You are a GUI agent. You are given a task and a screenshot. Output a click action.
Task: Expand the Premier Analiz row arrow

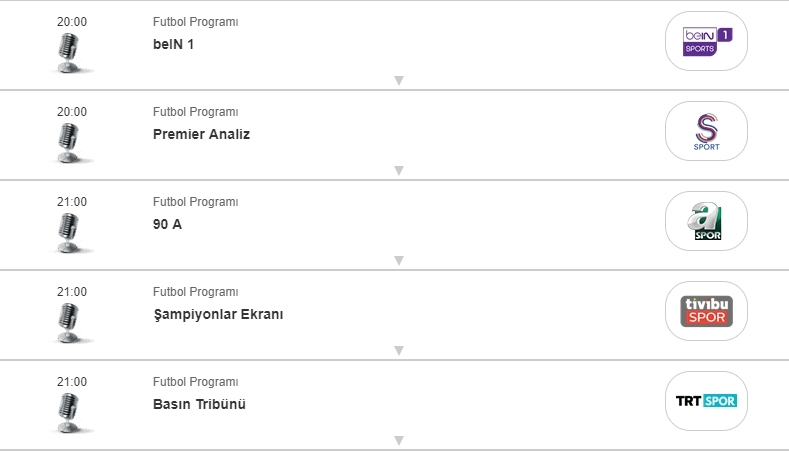[x=398, y=170]
